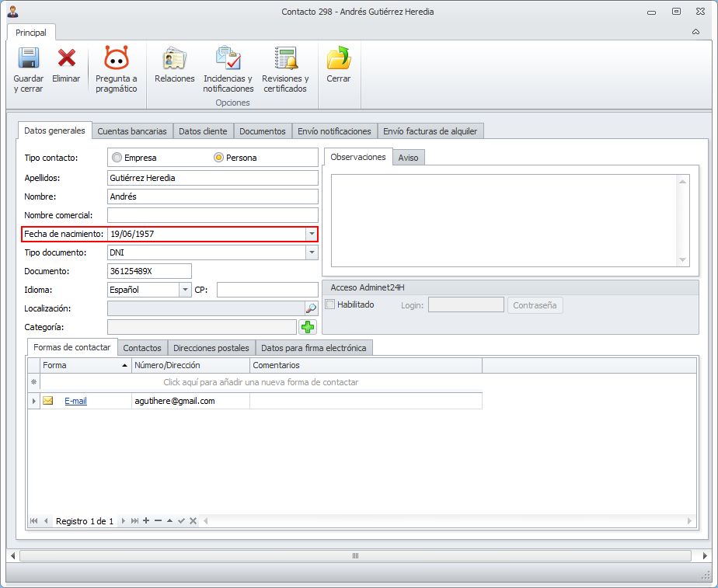Open the Direcciones postales tab
This screenshot has width=718, height=588.
(x=211, y=348)
